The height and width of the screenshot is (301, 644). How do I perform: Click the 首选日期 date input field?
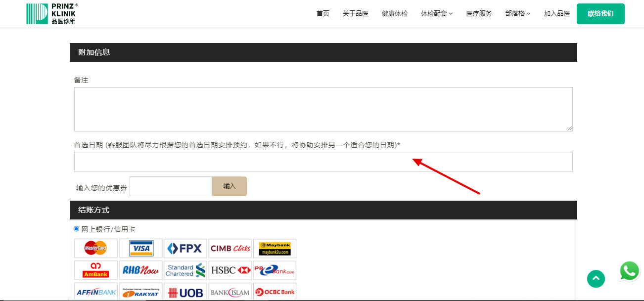323,162
